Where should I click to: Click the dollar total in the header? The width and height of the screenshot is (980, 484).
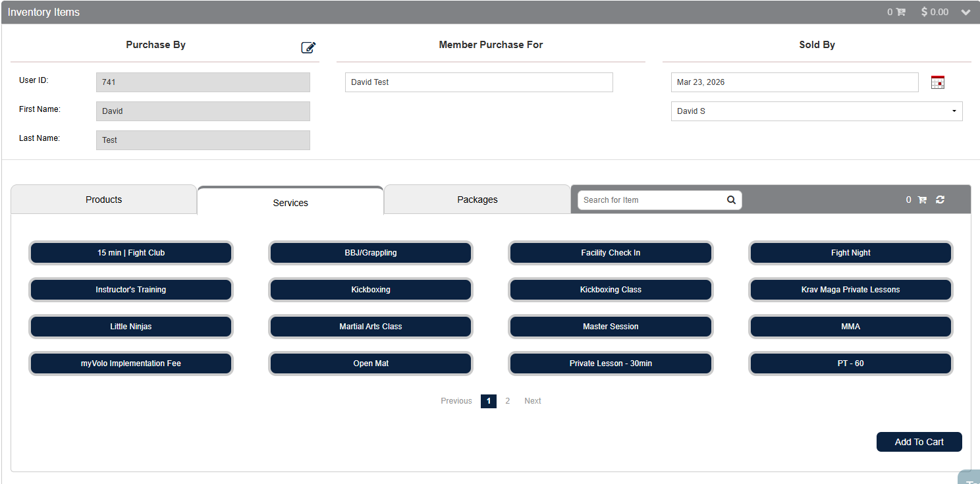click(x=935, y=12)
